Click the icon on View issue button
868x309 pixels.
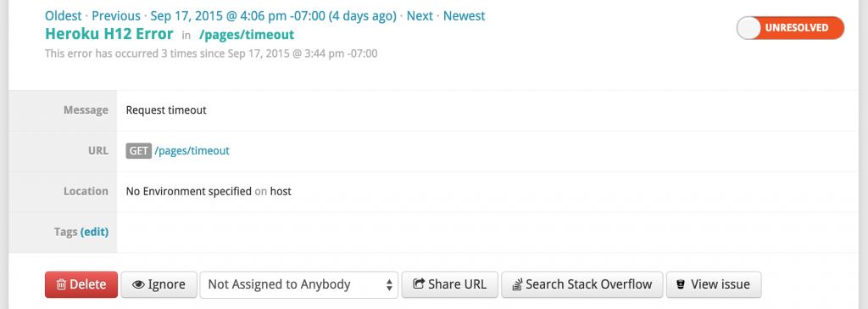pyautogui.click(x=682, y=285)
